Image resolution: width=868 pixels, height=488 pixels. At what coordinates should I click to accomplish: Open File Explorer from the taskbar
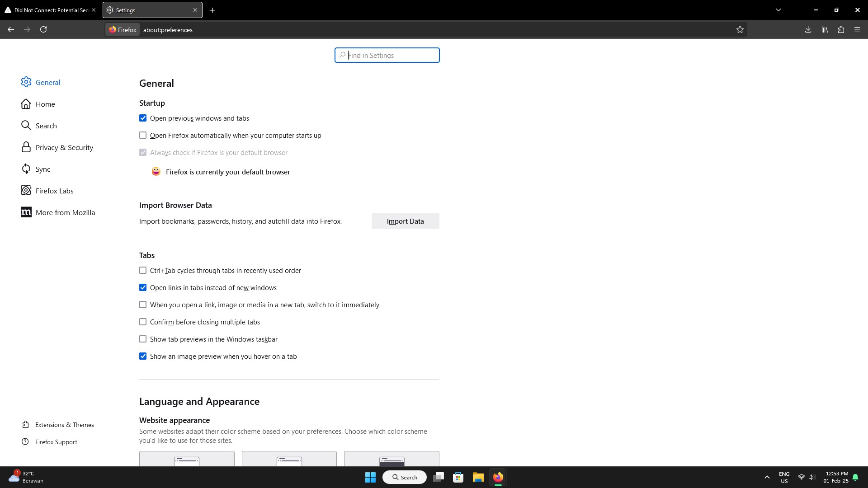pyautogui.click(x=478, y=477)
